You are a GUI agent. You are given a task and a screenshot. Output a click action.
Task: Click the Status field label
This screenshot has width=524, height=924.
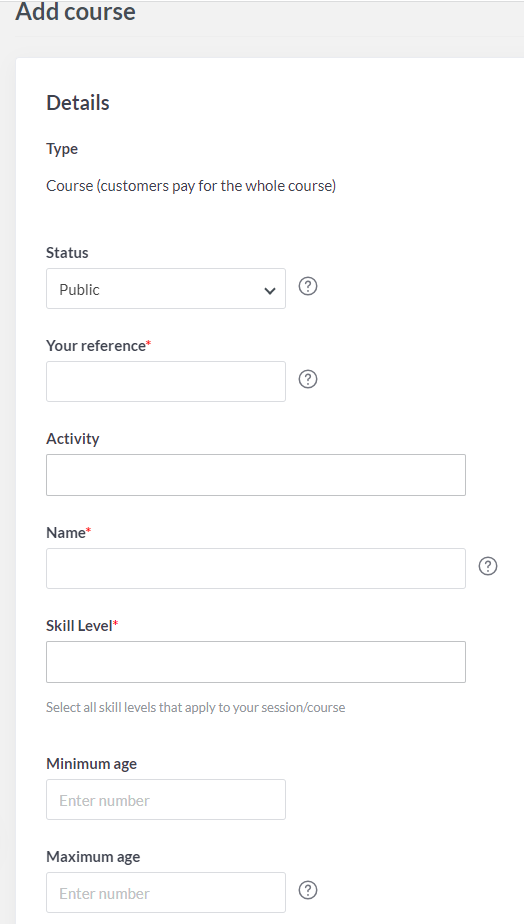[67, 253]
